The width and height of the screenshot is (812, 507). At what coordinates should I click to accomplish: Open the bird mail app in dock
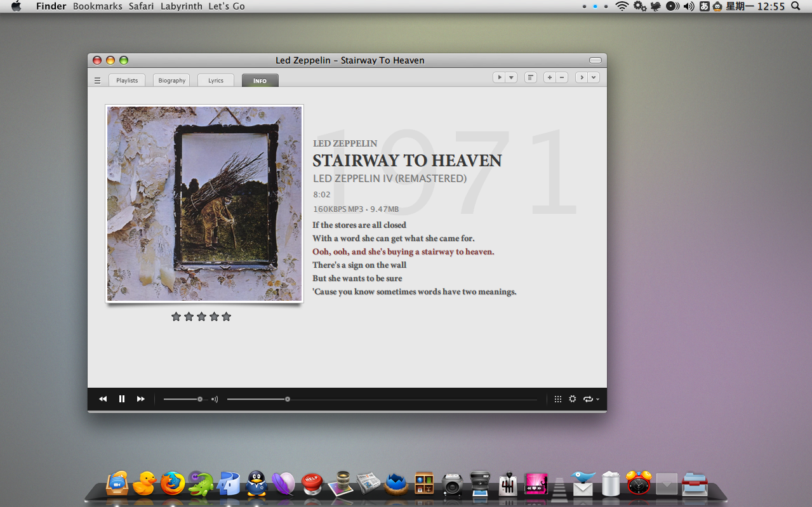(x=583, y=484)
